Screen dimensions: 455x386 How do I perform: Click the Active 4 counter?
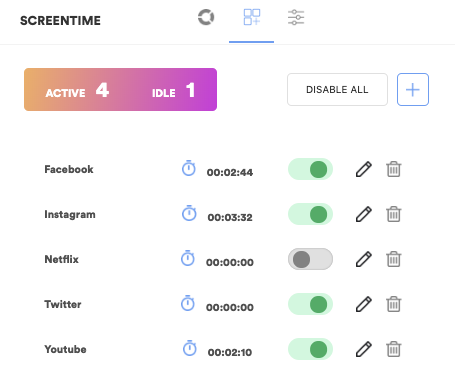point(77,90)
